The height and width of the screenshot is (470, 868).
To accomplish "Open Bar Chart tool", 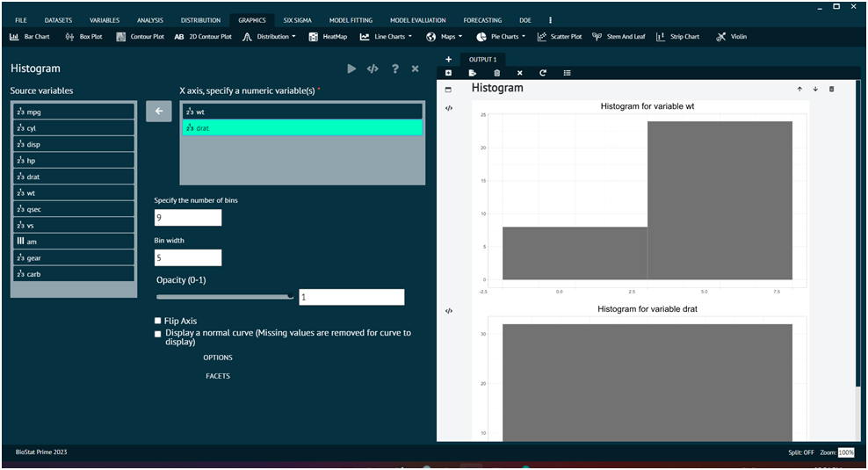I will coord(30,37).
